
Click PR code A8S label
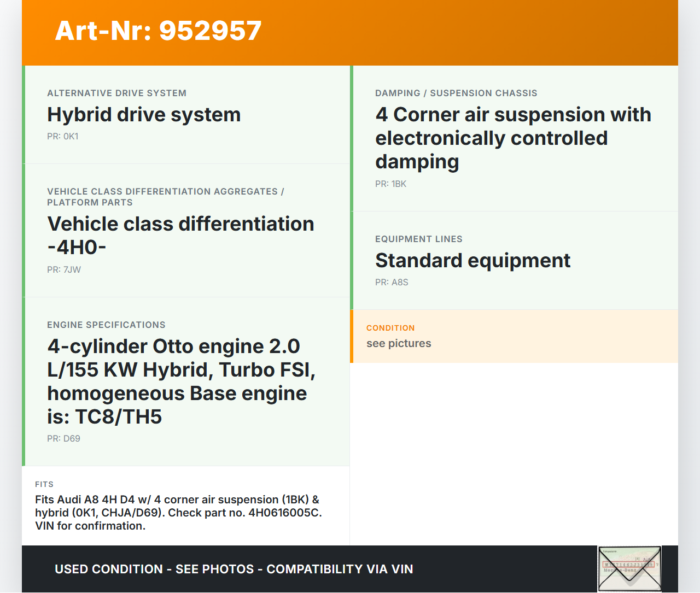[392, 283]
